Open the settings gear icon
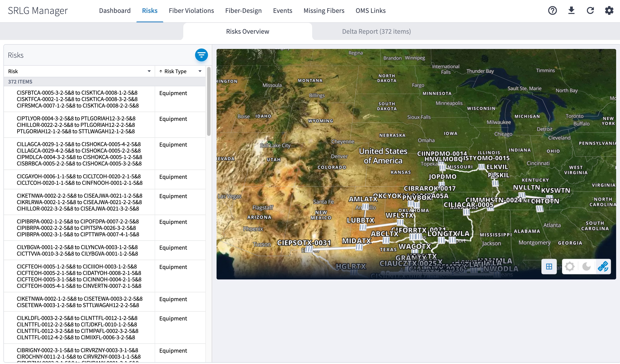This screenshot has width=620, height=364. (609, 11)
